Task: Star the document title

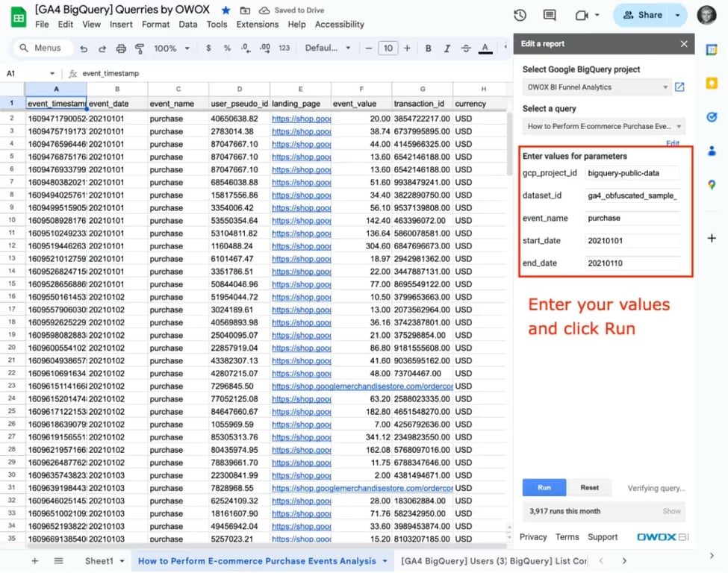Action: [226, 10]
